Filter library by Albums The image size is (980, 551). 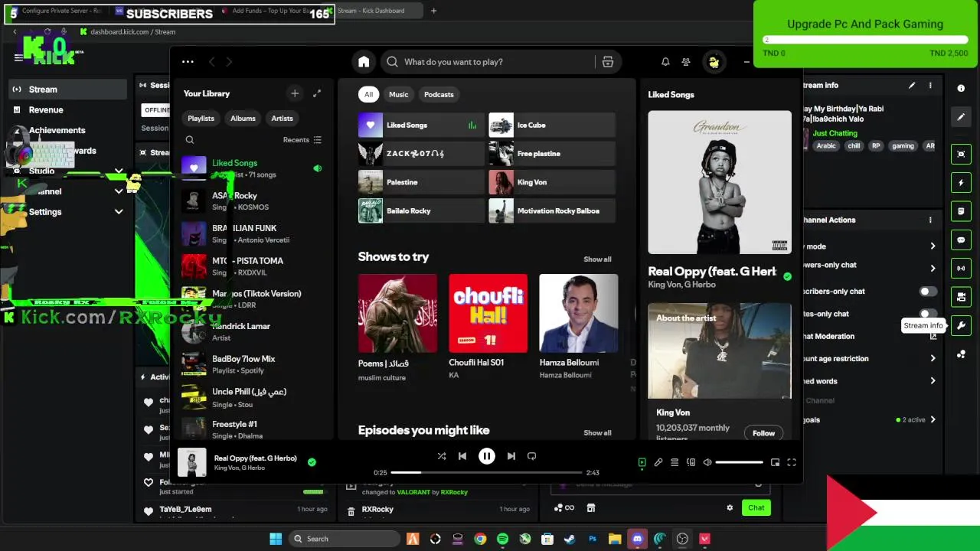coord(243,119)
